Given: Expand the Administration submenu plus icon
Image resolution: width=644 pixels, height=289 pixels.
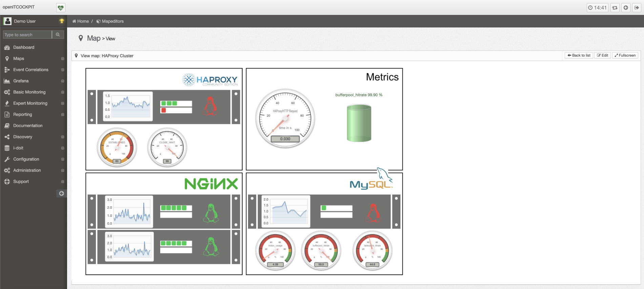Looking at the screenshot, I should (63, 170).
